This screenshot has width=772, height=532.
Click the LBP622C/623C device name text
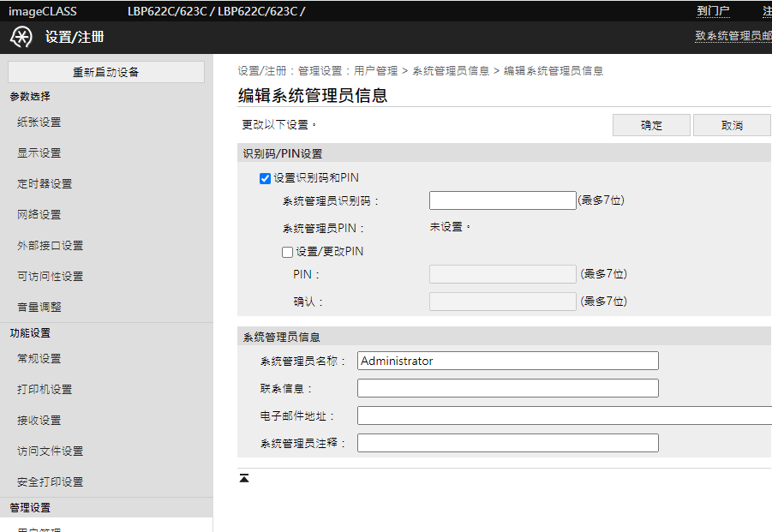coord(216,11)
